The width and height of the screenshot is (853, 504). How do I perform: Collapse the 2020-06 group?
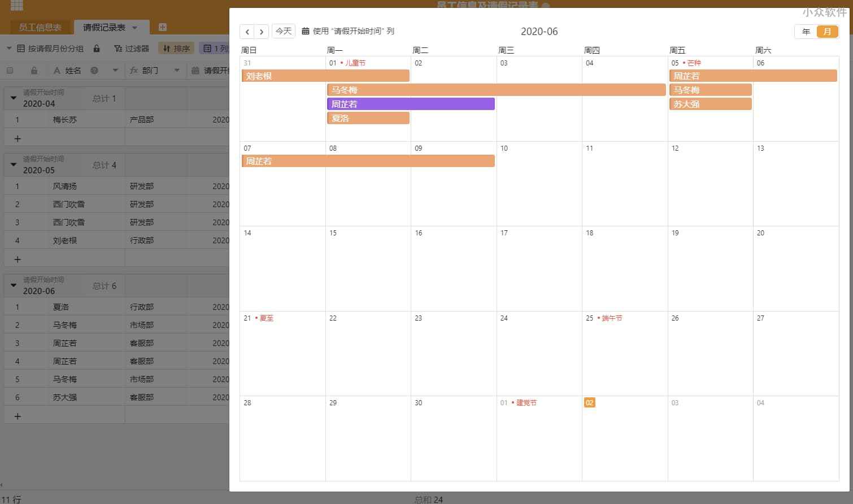click(x=14, y=286)
